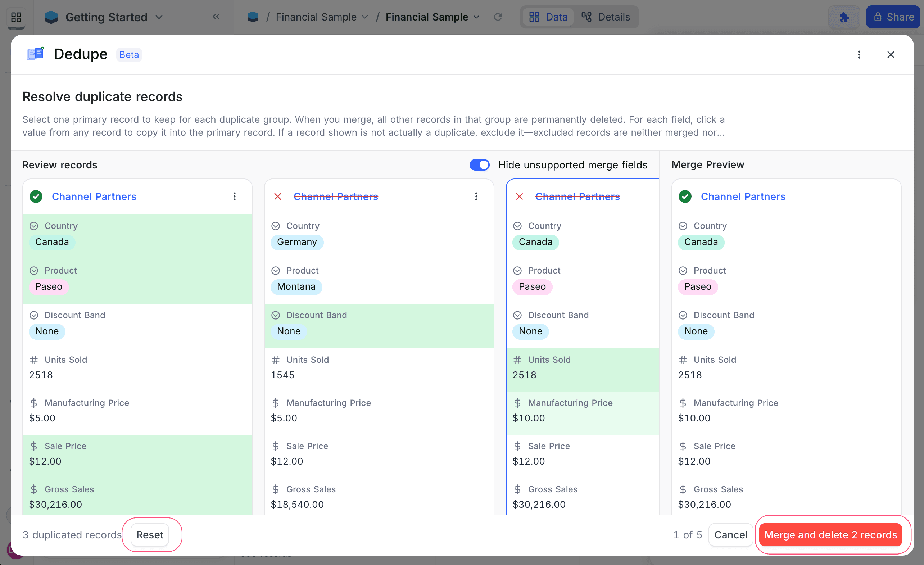This screenshot has width=924, height=565.
Task: Click the green check on first record
Action: coord(36,196)
